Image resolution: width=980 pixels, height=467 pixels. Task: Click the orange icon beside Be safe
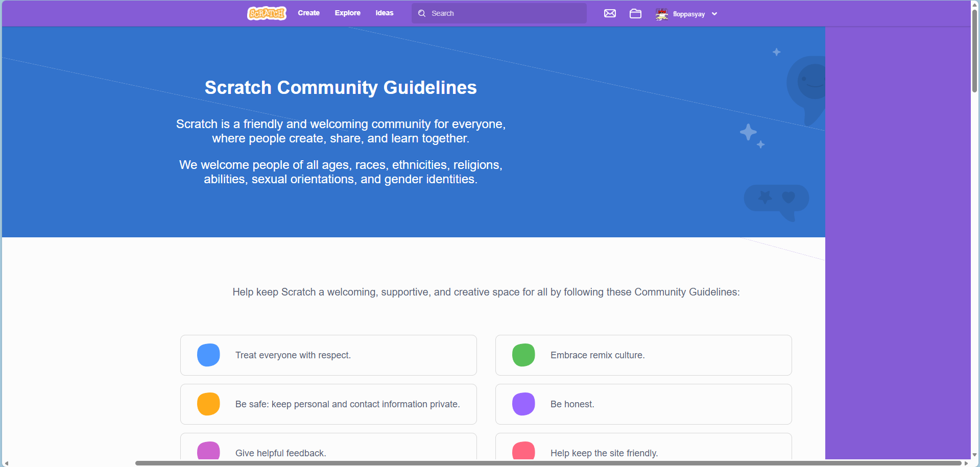tap(208, 404)
